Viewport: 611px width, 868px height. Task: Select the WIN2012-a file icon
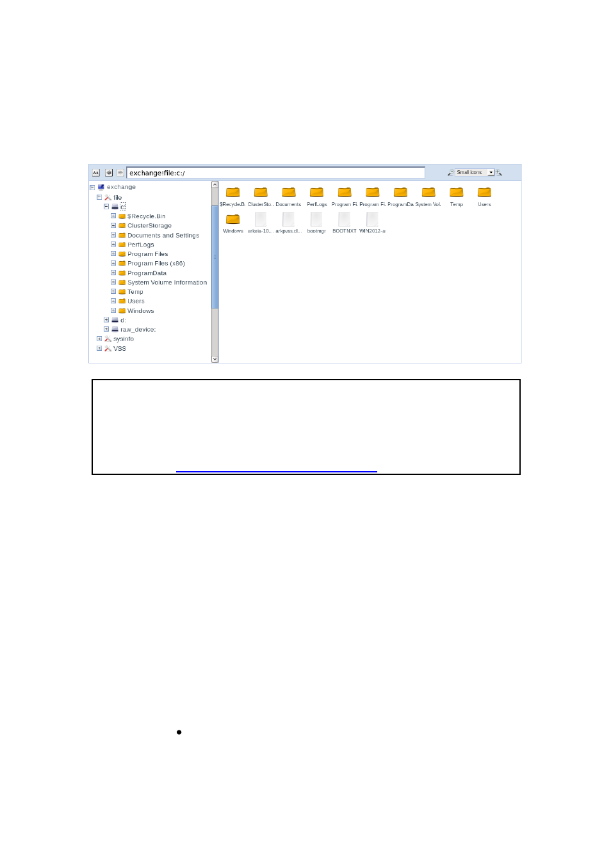coord(372,220)
